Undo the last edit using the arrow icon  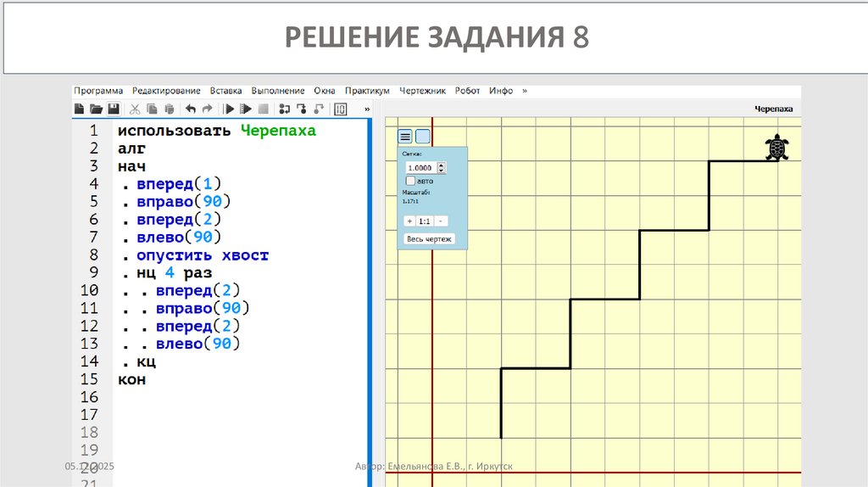(191, 109)
